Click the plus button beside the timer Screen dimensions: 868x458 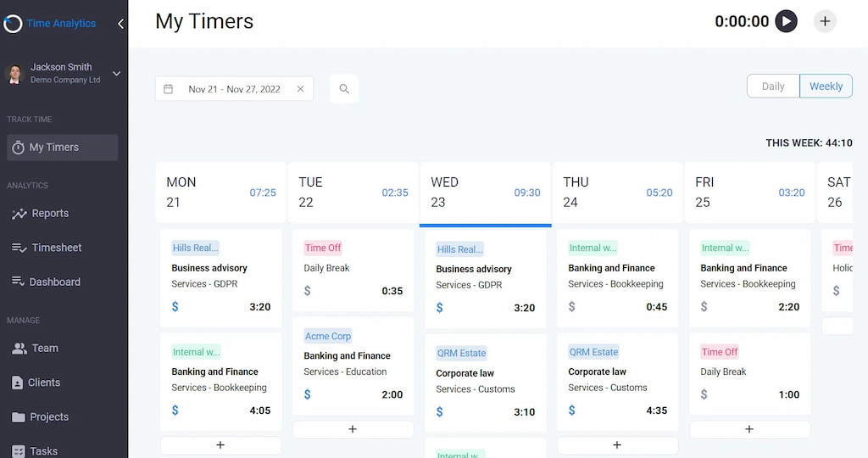click(825, 21)
